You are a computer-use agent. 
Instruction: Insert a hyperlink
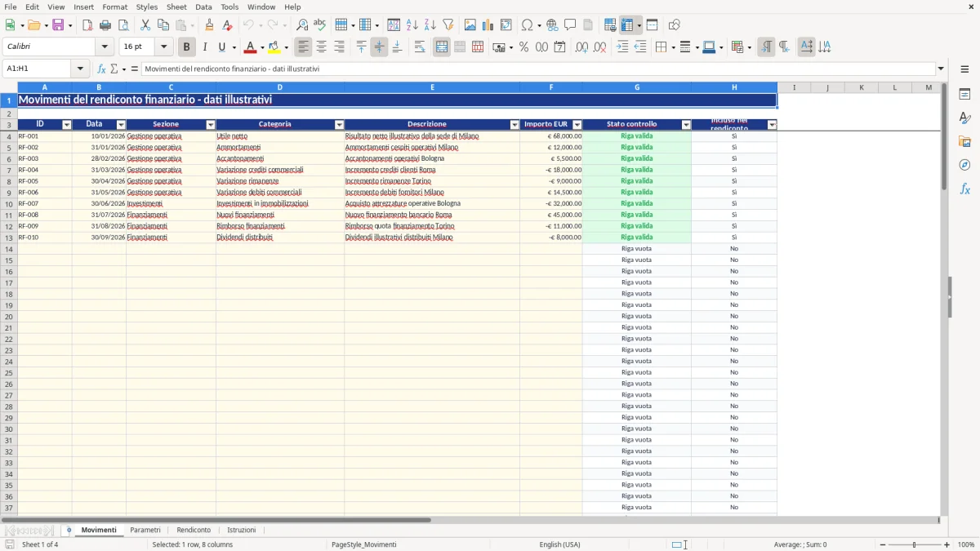click(x=552, y=25)
